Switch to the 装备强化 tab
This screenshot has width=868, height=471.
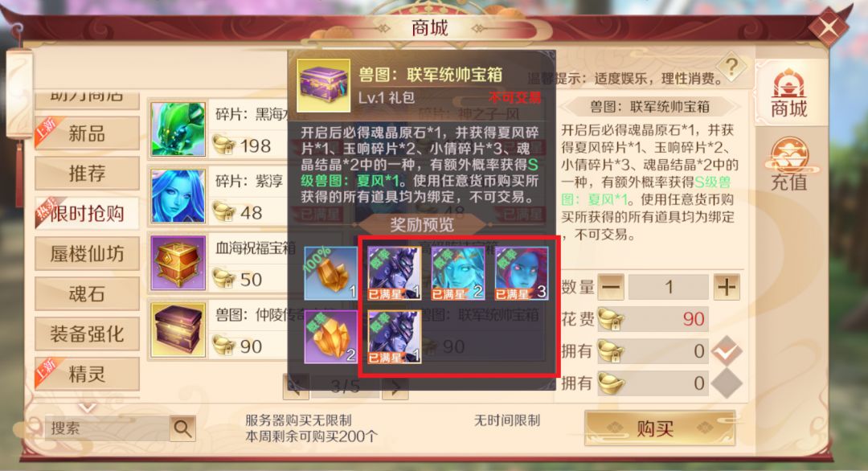(87, 334)
